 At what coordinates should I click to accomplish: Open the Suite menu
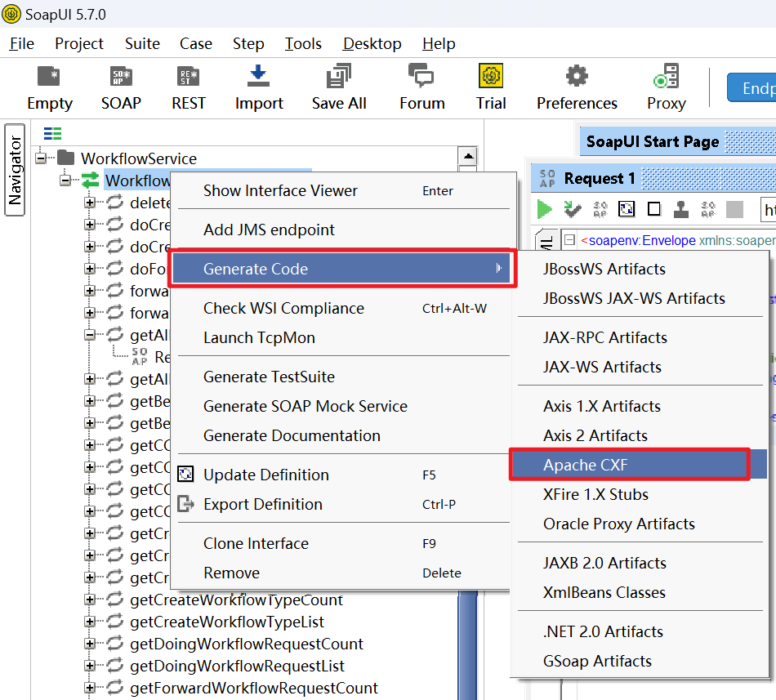pyautogui.click(x=142, y=43)
